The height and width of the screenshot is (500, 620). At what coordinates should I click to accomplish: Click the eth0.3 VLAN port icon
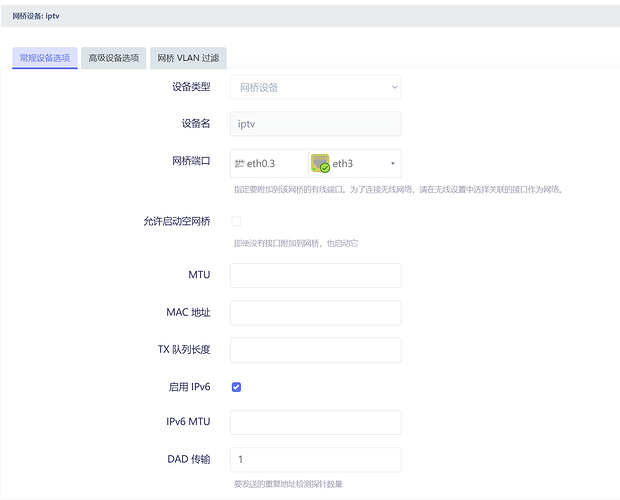[x=239, y=163]
